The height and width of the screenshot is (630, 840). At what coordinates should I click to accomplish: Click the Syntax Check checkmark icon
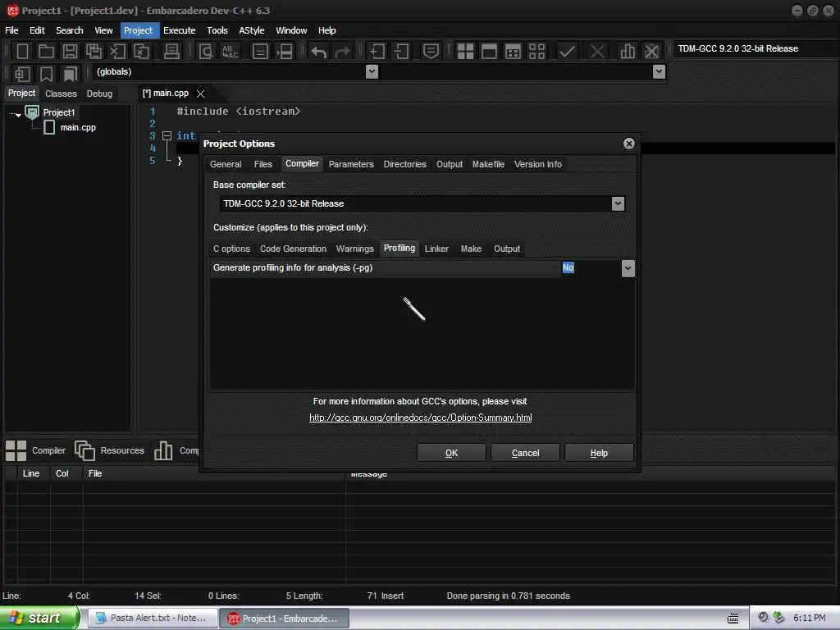coord(567,52)
